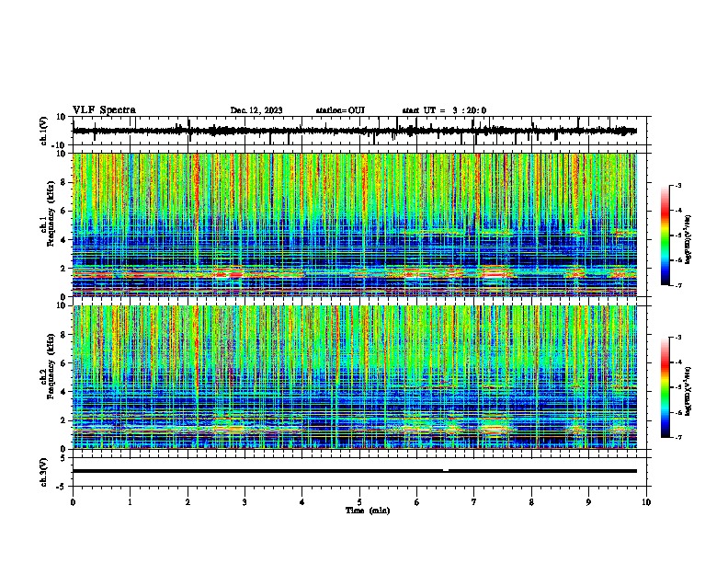Image resolution: width=728 pixels, height=563 pixels.
Task: Click the ch.1 color scale log(PSD) label
Action: tap(688, 240)
